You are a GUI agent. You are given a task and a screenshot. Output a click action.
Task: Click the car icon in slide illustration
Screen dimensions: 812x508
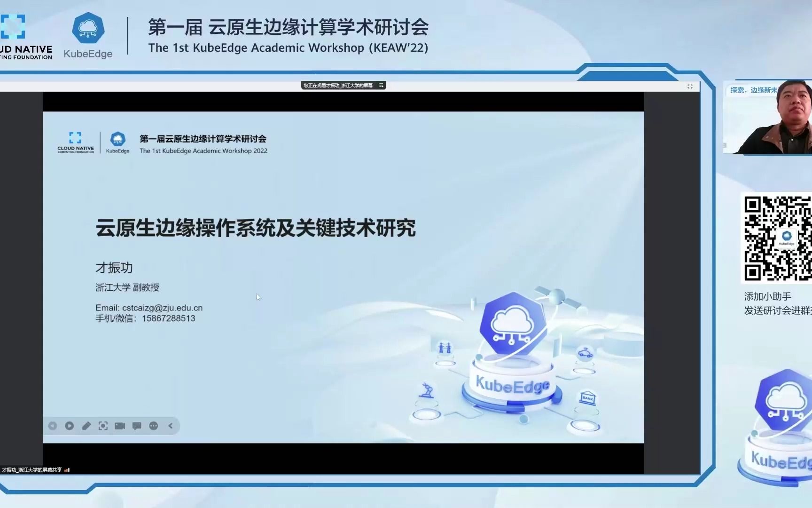click(585, 353)
